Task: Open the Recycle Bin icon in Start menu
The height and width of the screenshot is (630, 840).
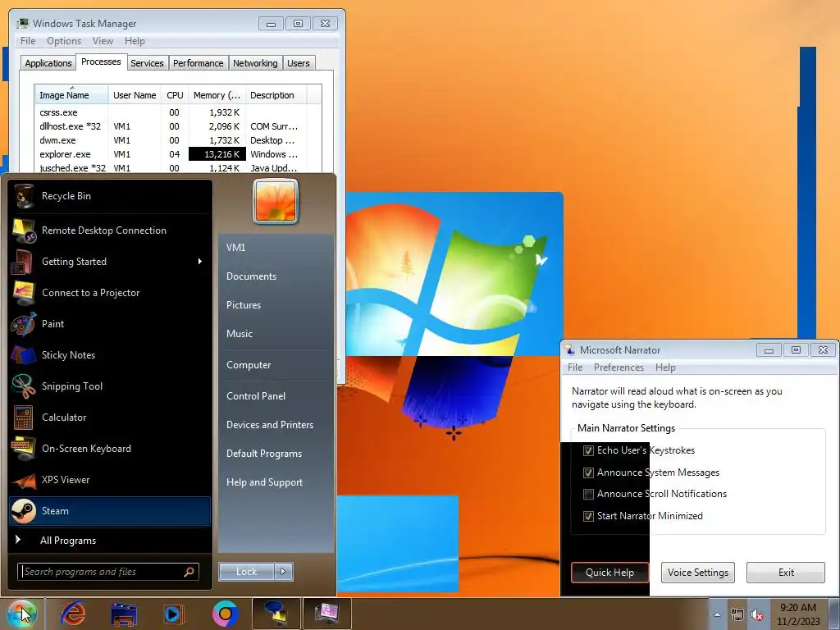Action: (24, 196)
